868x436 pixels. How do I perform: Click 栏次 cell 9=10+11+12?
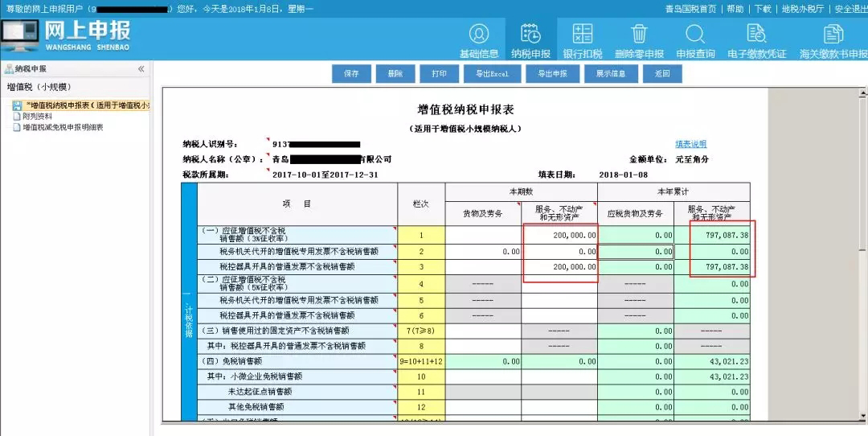coord(421,361)
